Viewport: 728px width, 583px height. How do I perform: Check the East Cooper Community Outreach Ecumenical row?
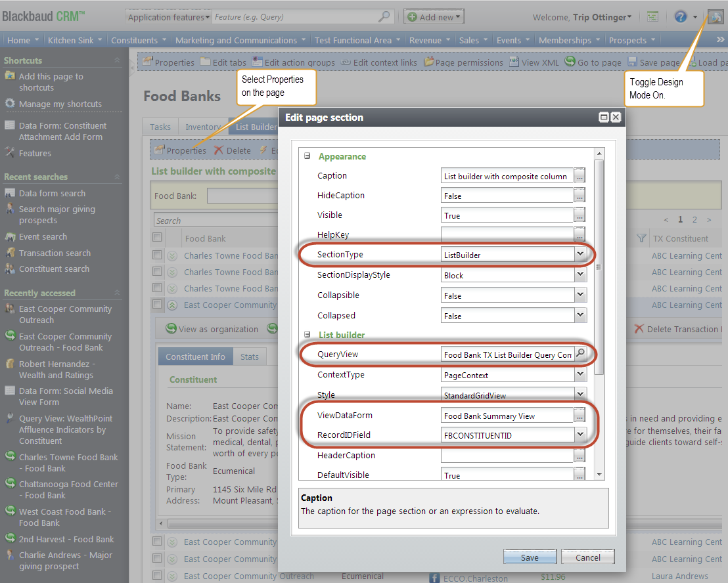click(158, 576)
